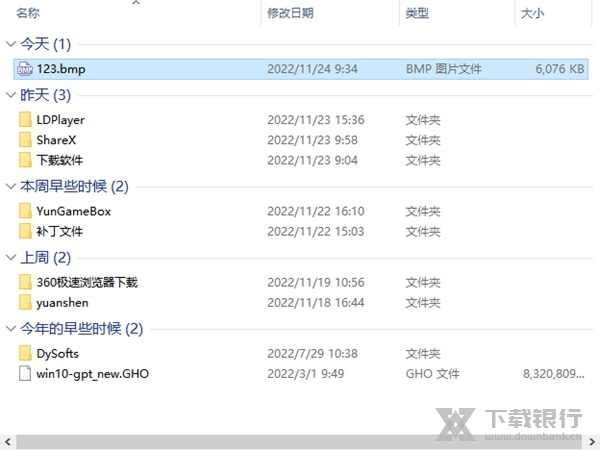Click date 2022/11/23 9:58
This screenshot has width=600, height=450.
coord(312,140)
